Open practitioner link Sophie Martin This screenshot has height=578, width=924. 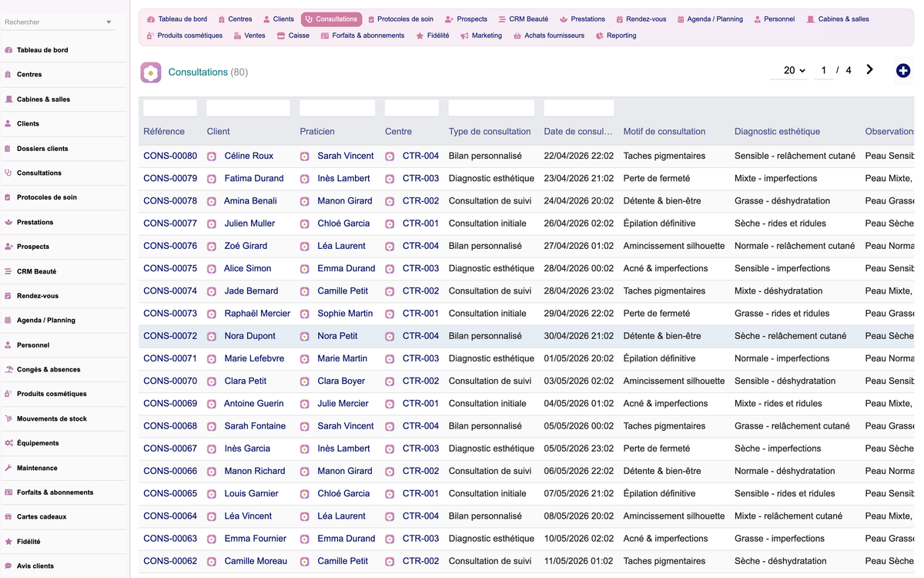tap(345, 314)
